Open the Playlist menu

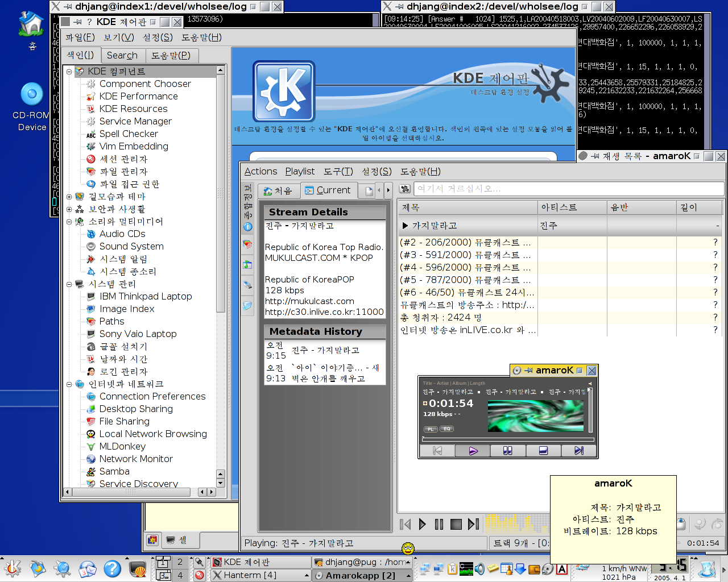(300, 171)
